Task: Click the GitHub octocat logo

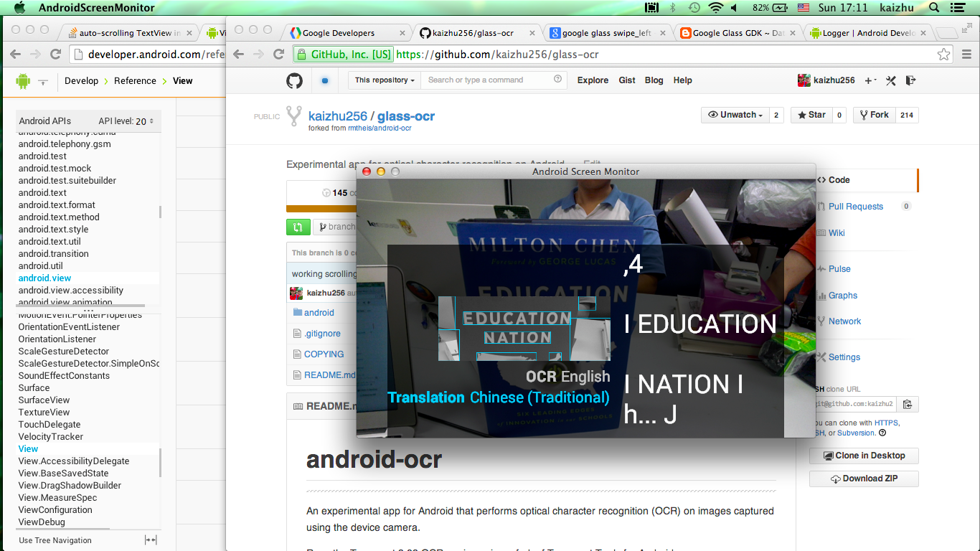Action: click(x=294, y=80)
